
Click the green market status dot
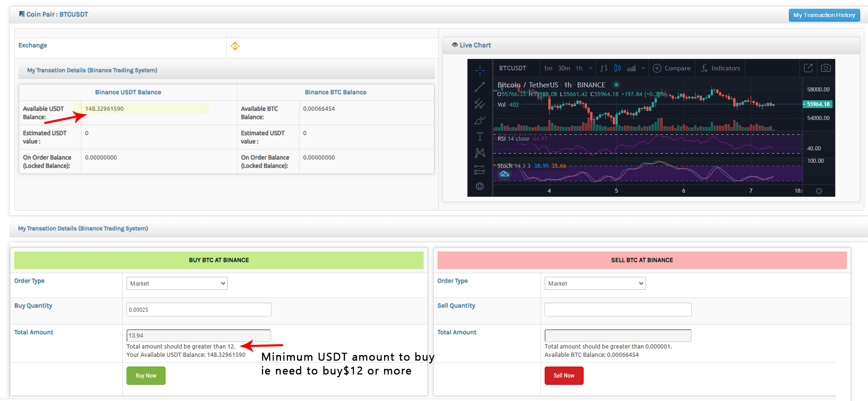[x=616, y=85]
